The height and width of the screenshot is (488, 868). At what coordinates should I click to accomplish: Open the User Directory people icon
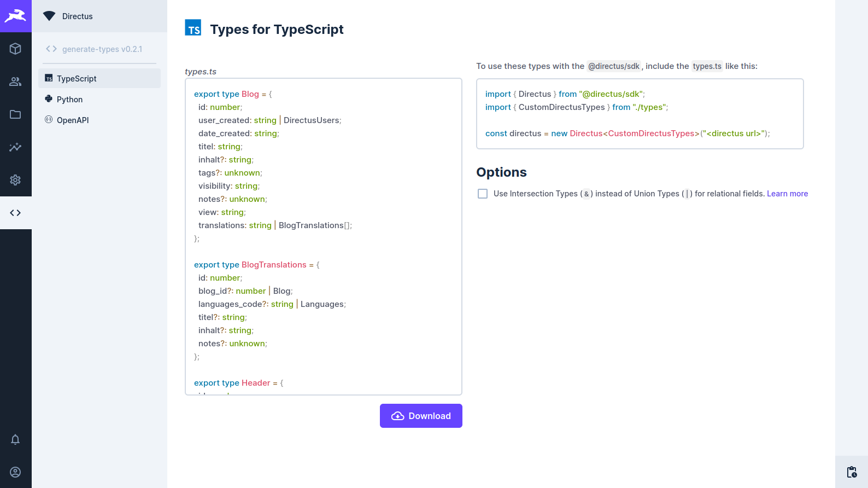point(15,82)
